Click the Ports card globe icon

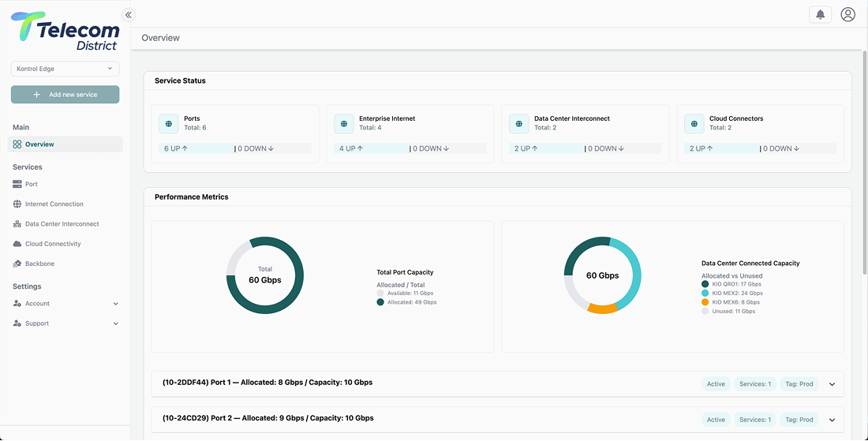tap(169, 124)
